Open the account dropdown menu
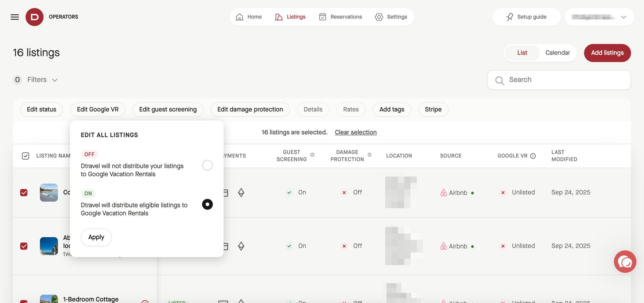The image size is (644, 303). (x=599, y=17)
